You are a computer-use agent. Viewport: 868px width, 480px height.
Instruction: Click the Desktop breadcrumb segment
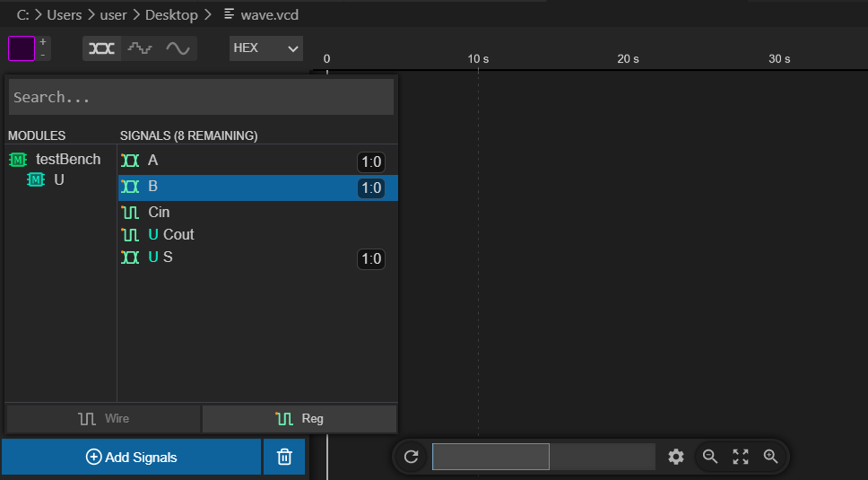click(171, 15)
